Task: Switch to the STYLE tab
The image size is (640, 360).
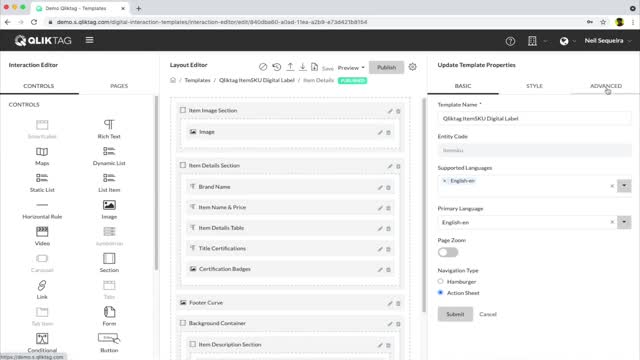Action: coord(534,86)
